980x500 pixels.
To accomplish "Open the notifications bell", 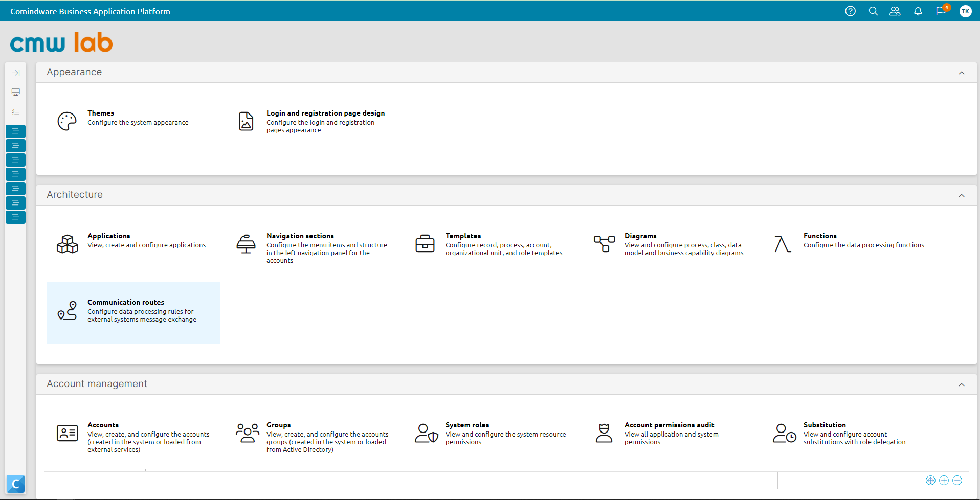I will (918, 11).
